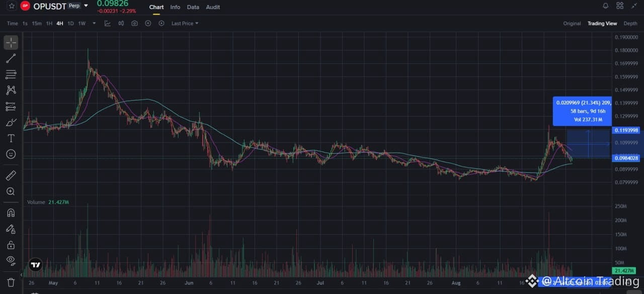
Task: Select the Time line interval
Action: [13, 23]
